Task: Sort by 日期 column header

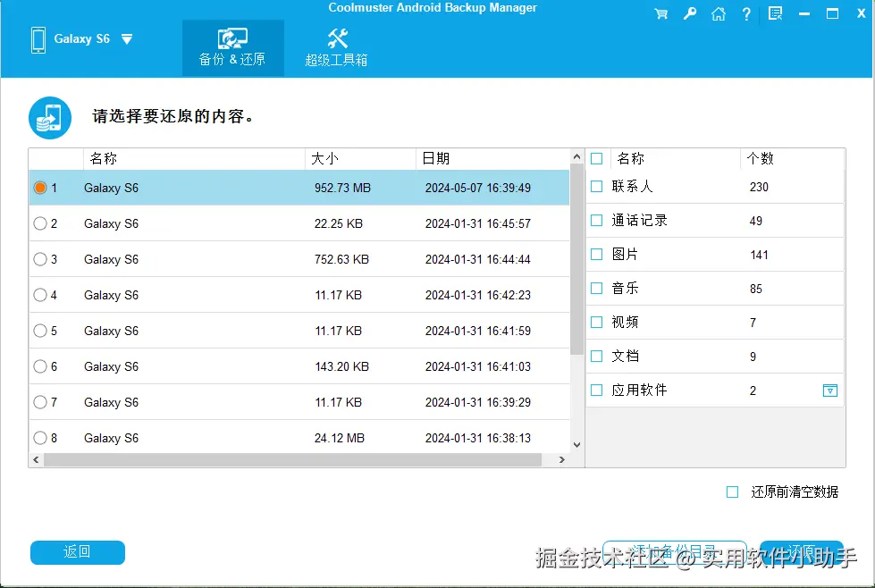Action: click(492, 159)
